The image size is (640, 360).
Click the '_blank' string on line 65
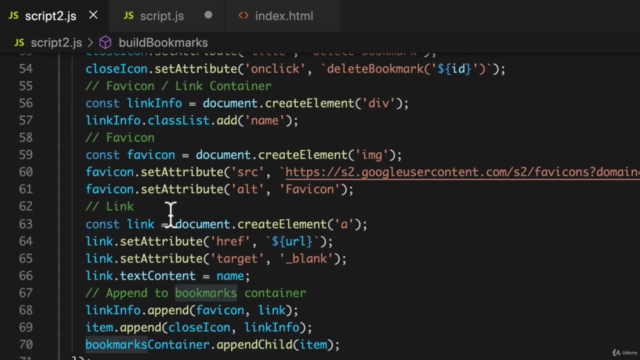(x=307, y=258)
